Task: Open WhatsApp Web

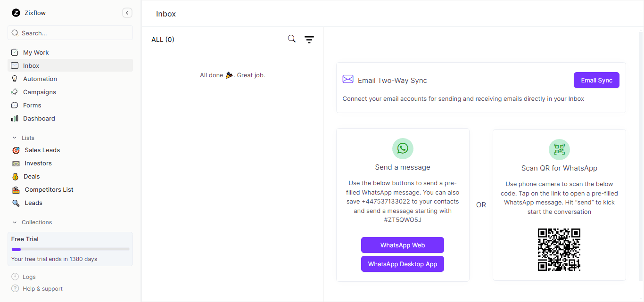Action: (x=402, y=245)
